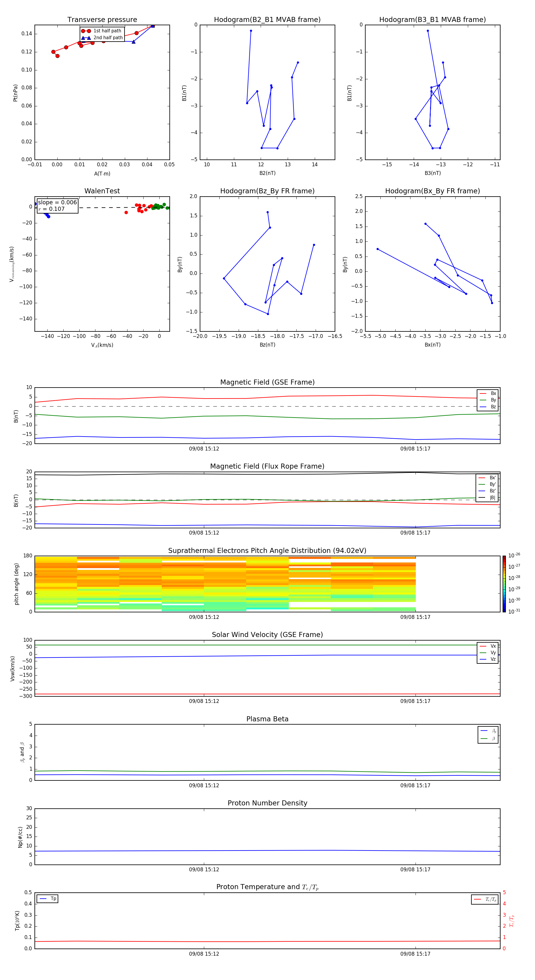
Task: Click the 'Bx(nT)' x-axis label
Action: coord(432,345)
